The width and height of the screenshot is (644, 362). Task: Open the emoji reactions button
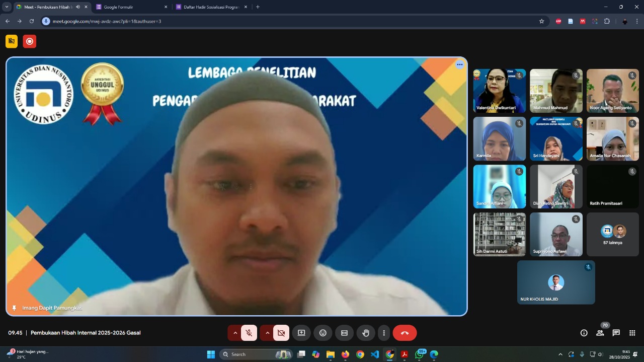(x=323, y=333)
